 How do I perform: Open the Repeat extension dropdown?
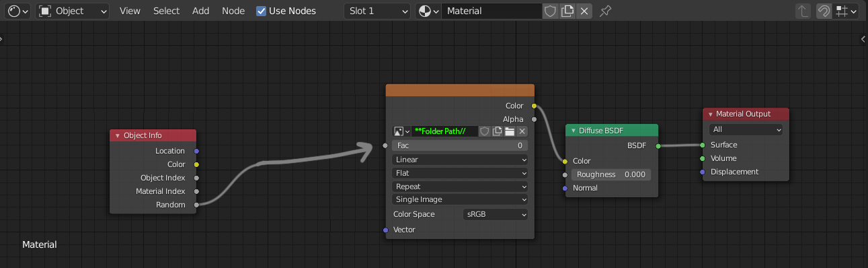point(460,187)
